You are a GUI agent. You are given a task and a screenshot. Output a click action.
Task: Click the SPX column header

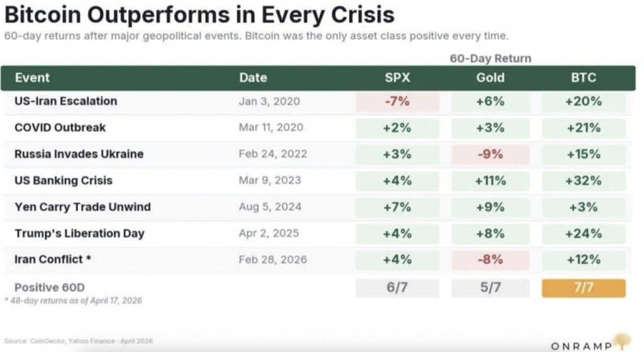(397, 78)
